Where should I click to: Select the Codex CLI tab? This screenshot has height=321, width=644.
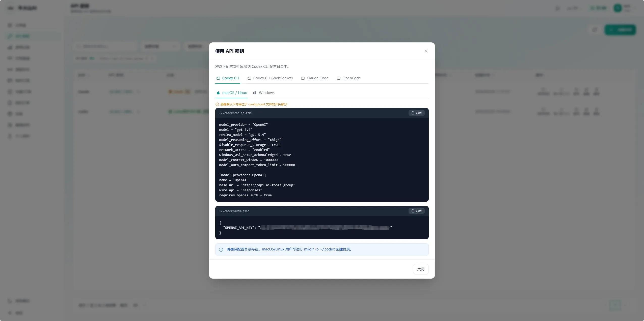coord(228,78)
